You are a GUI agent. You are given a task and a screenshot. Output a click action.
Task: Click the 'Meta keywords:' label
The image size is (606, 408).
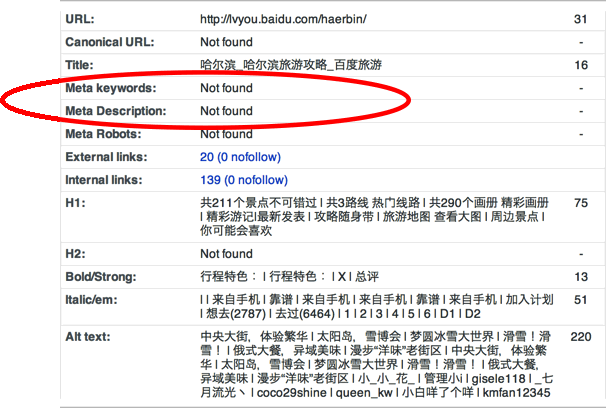point(111,88)
